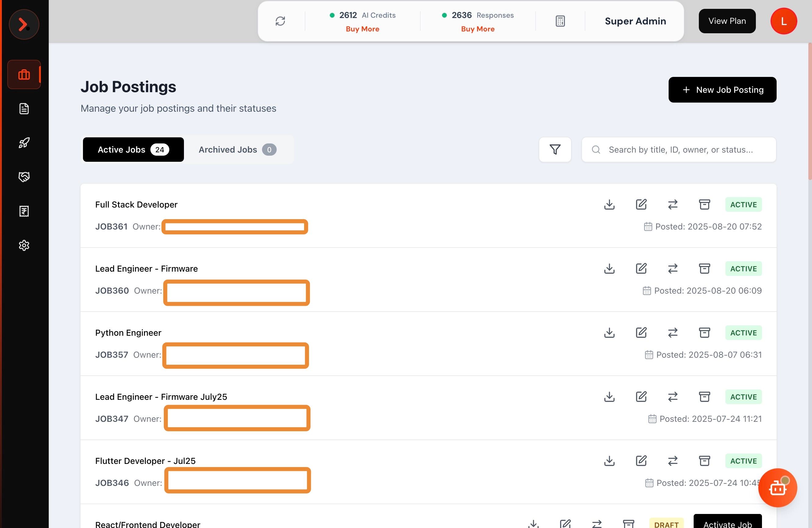
Task: Open the calculator icon in top bar
Action: click(x=560, y=21)
